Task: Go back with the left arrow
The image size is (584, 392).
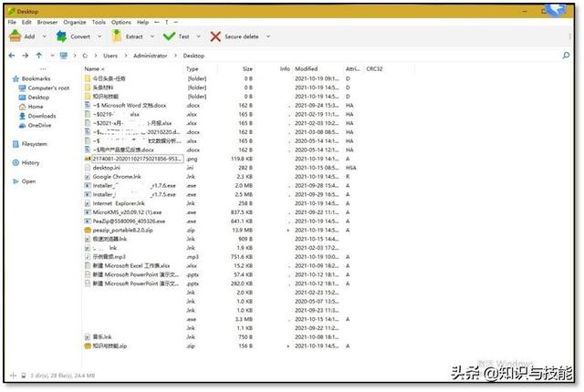Action: click(x=12, y=56)
